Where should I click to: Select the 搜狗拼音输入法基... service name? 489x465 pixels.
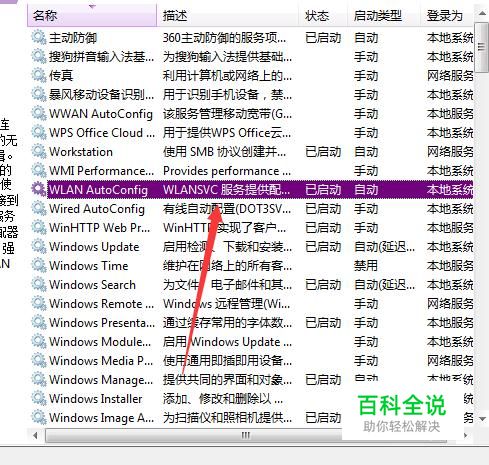pos(101,57)
